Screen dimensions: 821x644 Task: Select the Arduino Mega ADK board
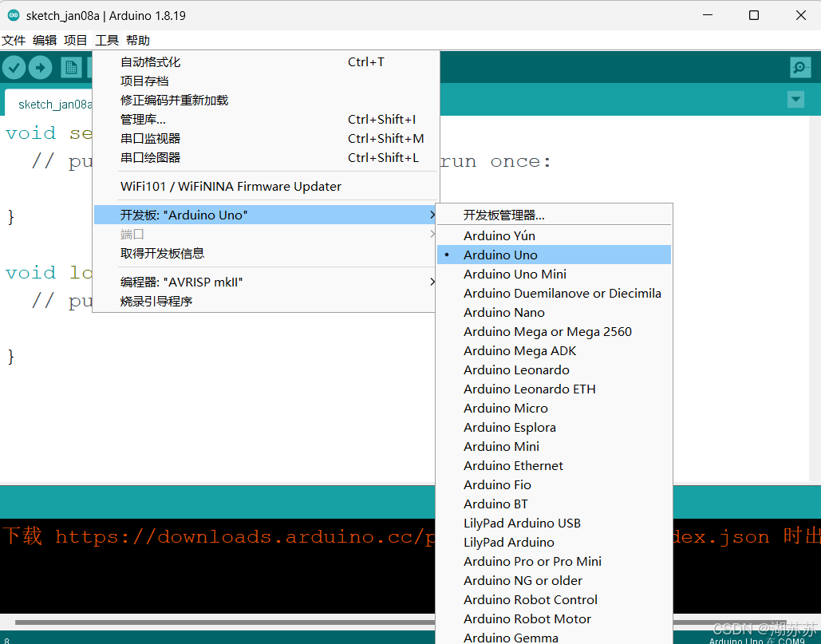click(554, 351)
